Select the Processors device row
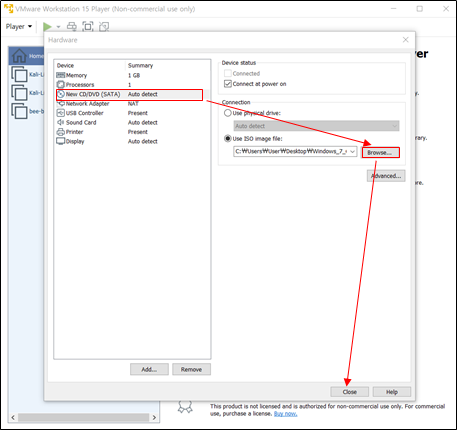 [132, 85]
